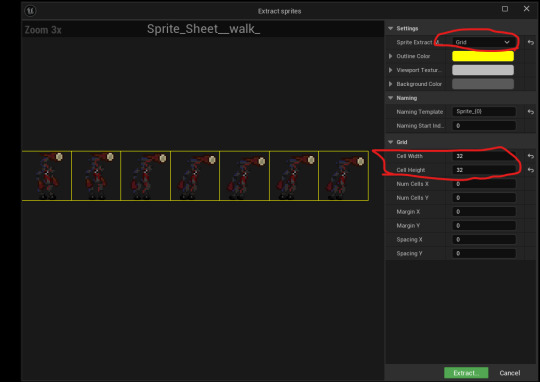The height and width of the screenshot is (382, 540).
Task: Select the second walk sprite frame
Action: [x=96, y=176]
